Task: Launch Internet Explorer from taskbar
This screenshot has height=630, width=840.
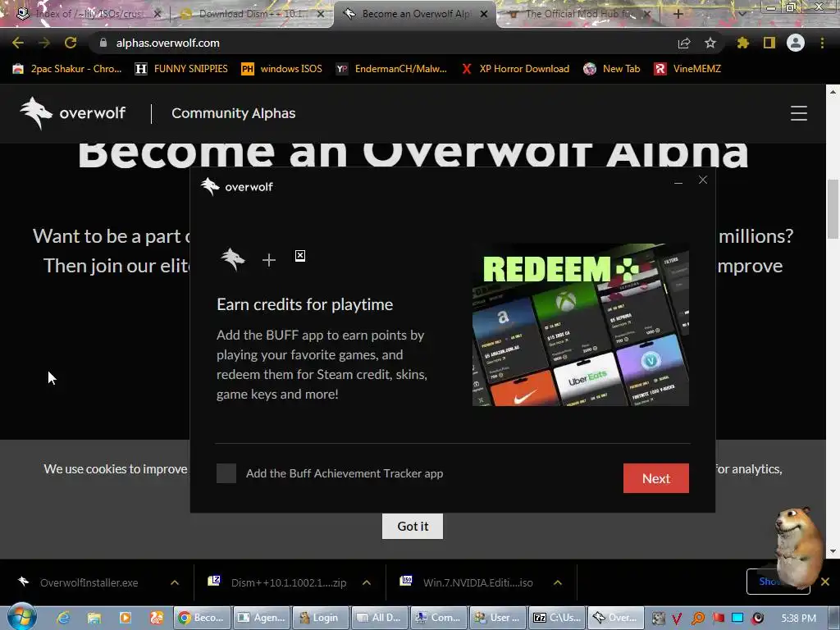Action: [63, 618]
